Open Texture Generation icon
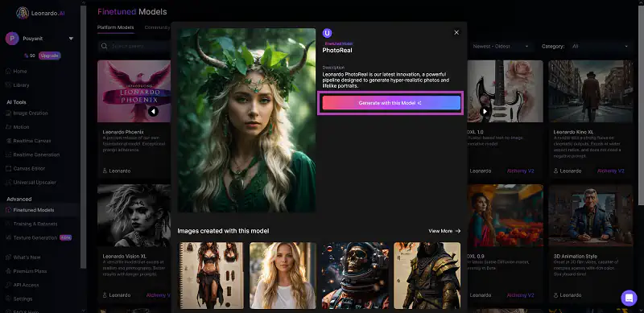Viewport: 644px width, 313px height. 8,238
